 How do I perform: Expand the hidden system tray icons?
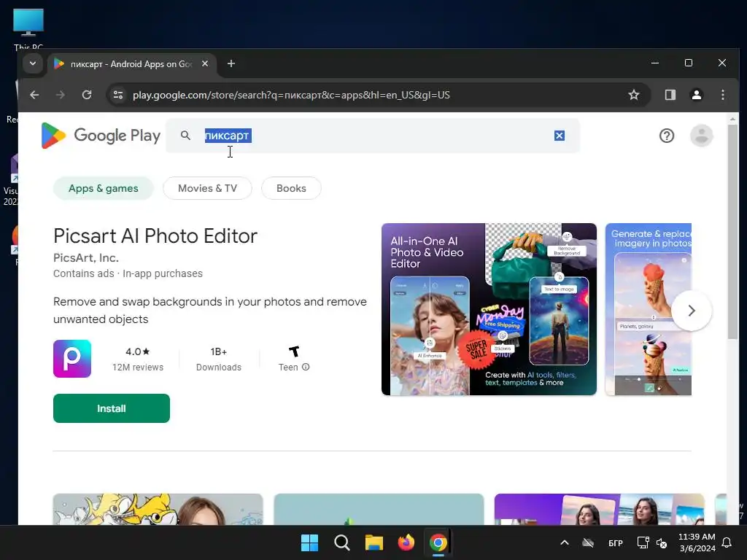(565, 542)
